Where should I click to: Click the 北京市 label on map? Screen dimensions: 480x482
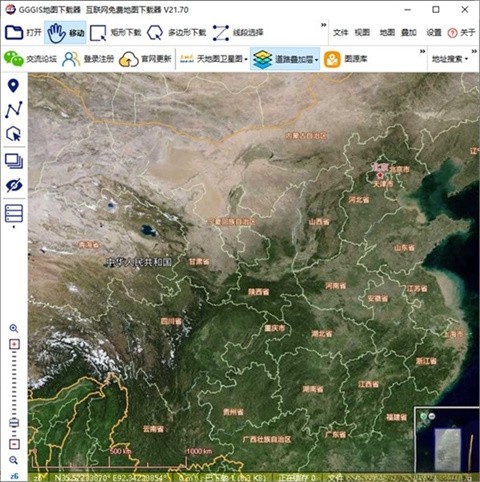400,169
